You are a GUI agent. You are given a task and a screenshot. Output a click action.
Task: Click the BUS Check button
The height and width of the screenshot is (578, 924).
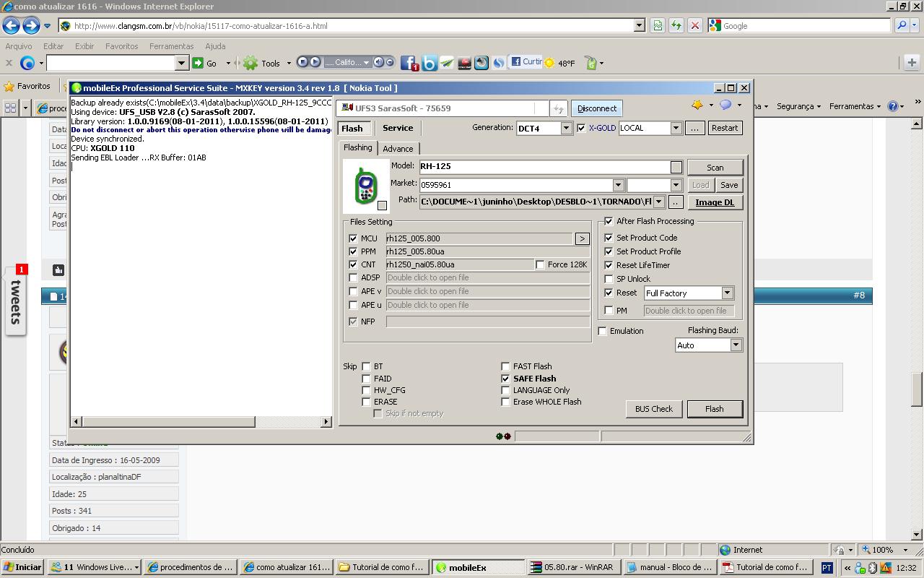click(654, 409)
